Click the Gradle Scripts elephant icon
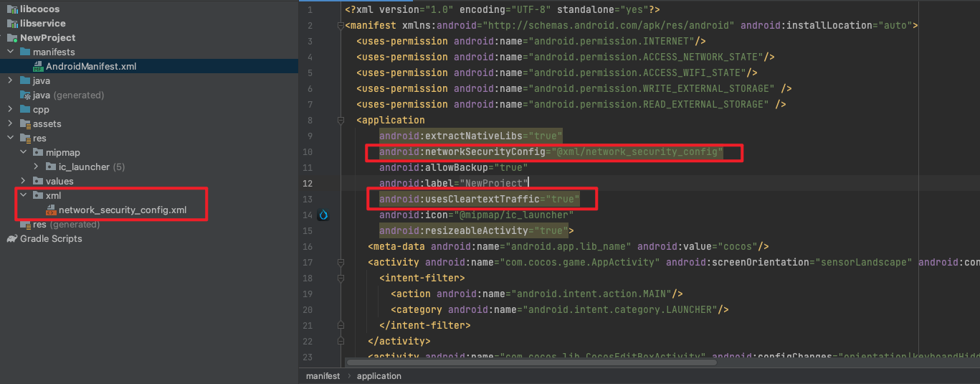This screenshot has height=384, width=980. click(11, 239)
